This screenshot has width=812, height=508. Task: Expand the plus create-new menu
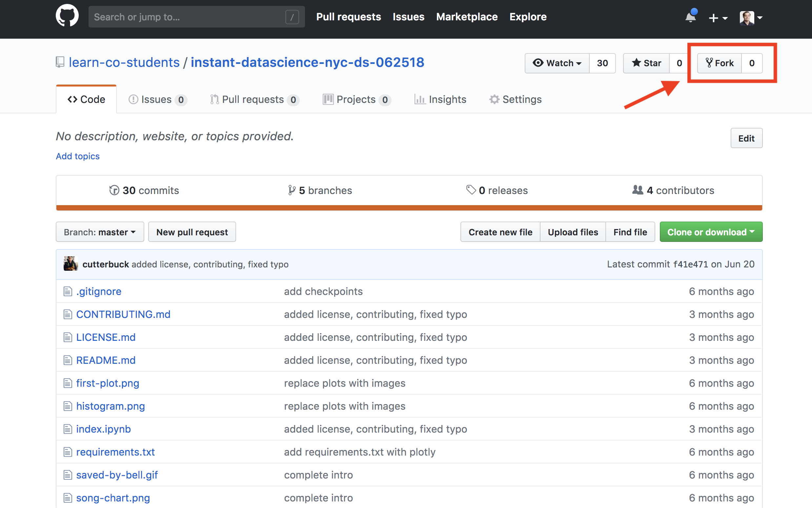click(718, 17)
